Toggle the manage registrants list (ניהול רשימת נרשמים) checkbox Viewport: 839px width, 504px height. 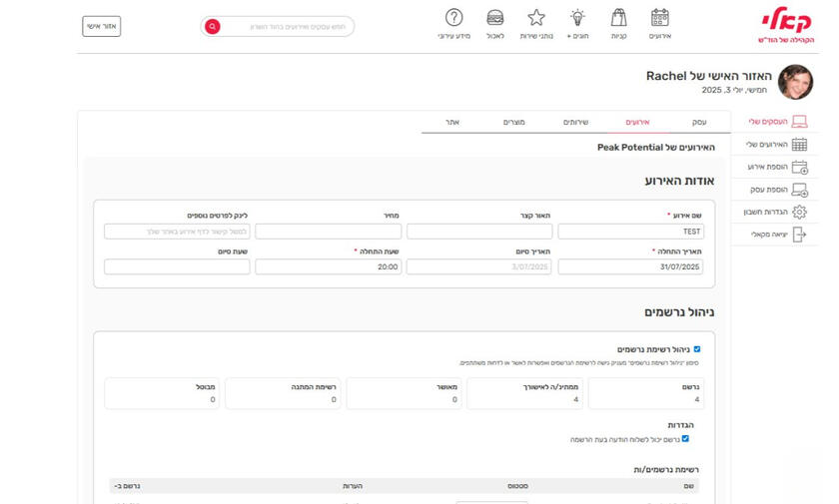coord(697,349)
